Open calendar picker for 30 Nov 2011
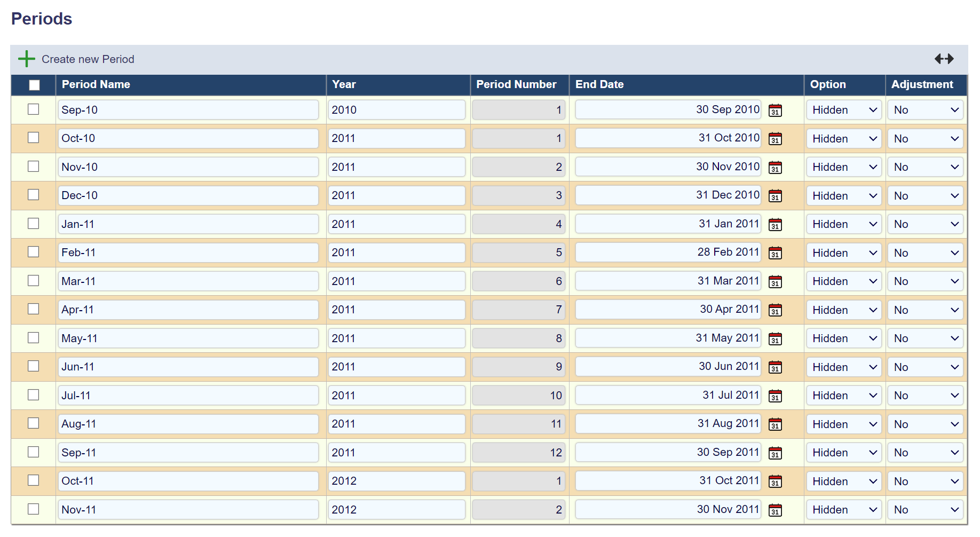Image resolution: width=980 pixels, height=537 pixels. coord(775,510)
